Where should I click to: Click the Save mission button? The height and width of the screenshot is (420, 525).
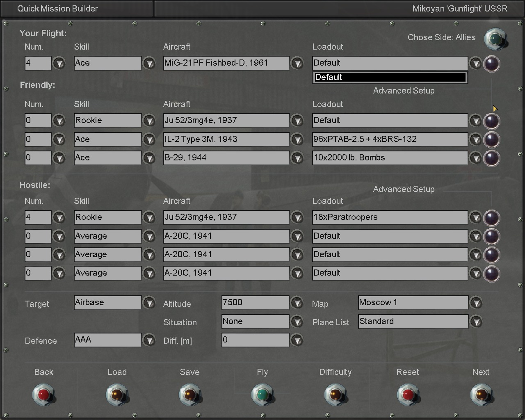click(x=190, y=395)
